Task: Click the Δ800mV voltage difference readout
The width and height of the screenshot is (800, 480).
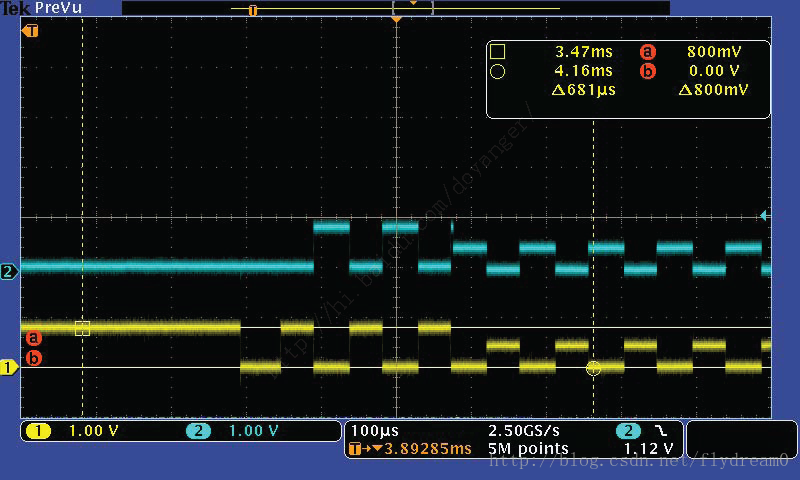Action: coord(713,90)
